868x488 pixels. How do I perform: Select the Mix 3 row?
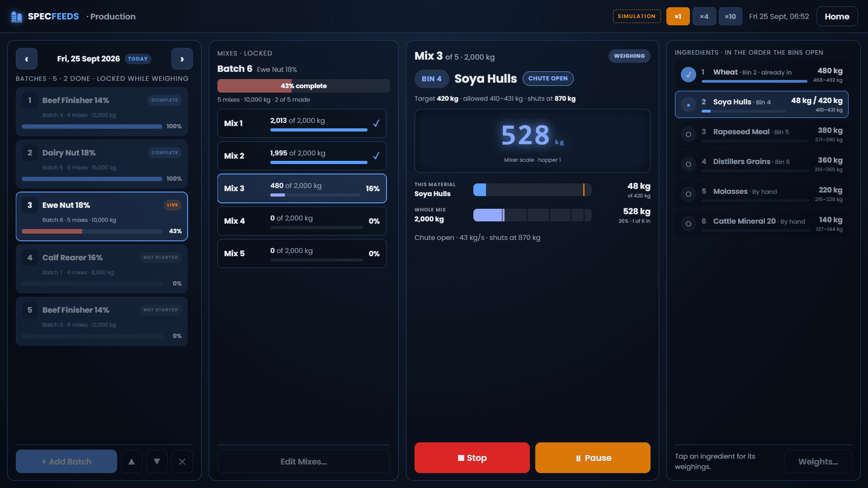302,188
